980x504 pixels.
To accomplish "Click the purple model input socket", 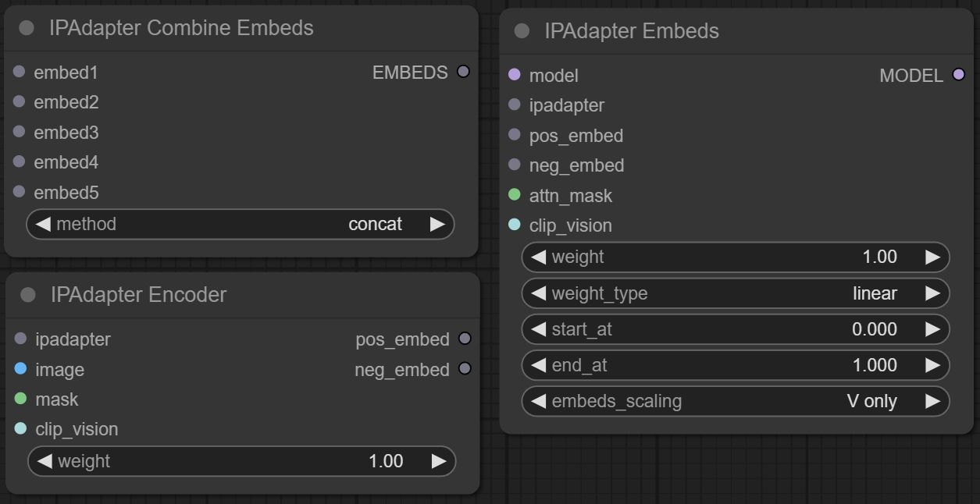I will pyautogui.click(x=514, y=75).
